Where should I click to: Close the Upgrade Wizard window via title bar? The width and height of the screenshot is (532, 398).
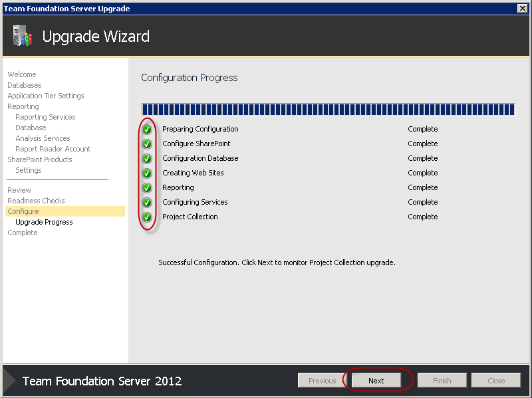pos(522,8)
